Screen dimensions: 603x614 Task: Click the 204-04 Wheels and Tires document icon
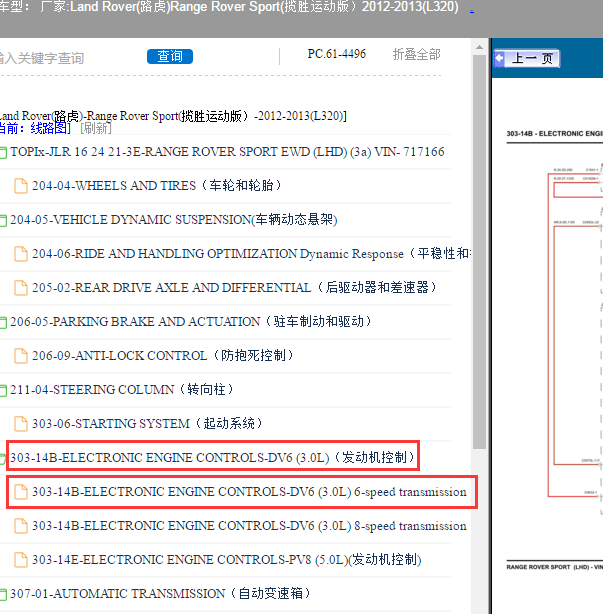click(x=21, y=186)
